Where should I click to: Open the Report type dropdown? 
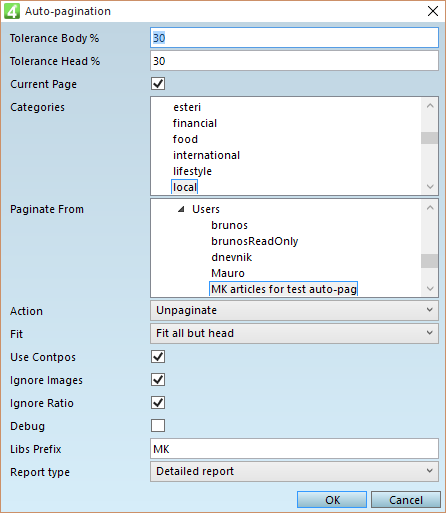pyautogui.click(x=294, y=471)
